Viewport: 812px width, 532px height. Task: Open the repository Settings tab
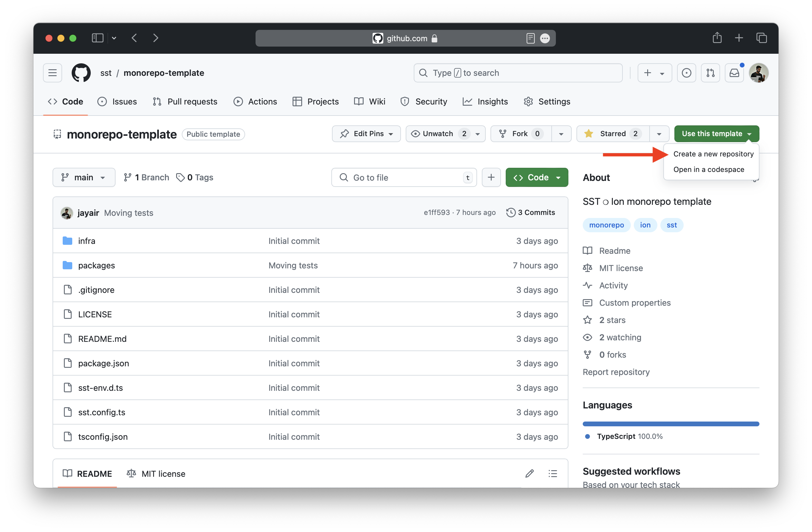tap(547, 102)
